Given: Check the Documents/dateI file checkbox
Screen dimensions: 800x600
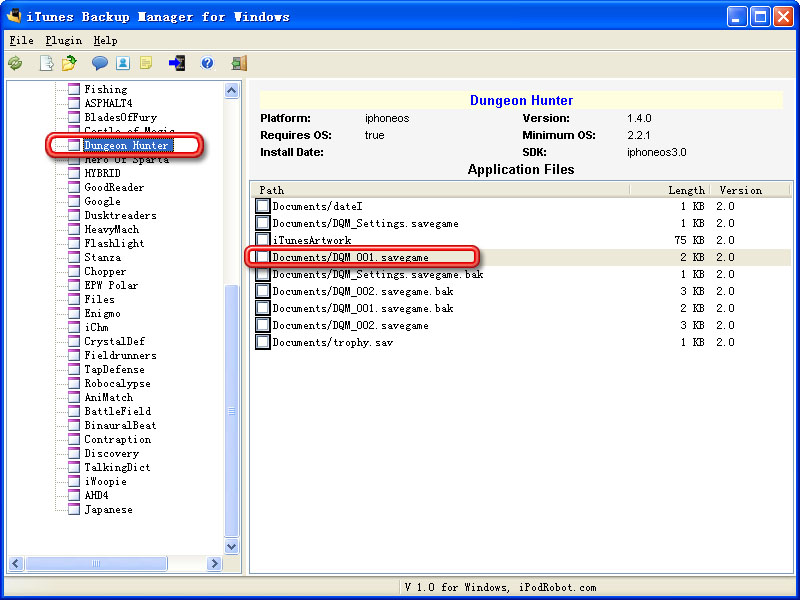Looking at the screenshot, I should pos(262,206).
